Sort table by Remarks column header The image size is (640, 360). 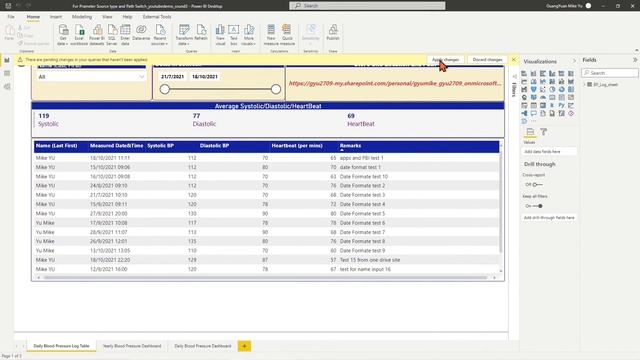click(350, 146)
